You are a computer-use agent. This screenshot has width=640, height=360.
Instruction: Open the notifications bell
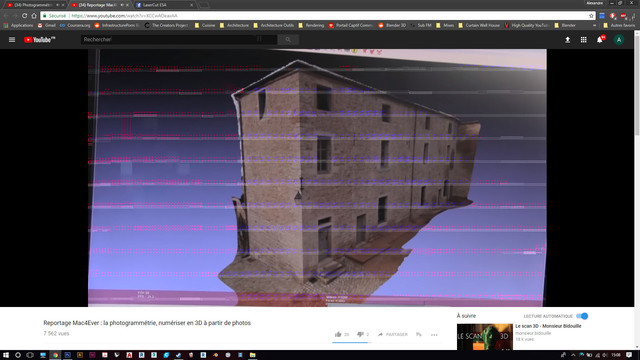600,40
